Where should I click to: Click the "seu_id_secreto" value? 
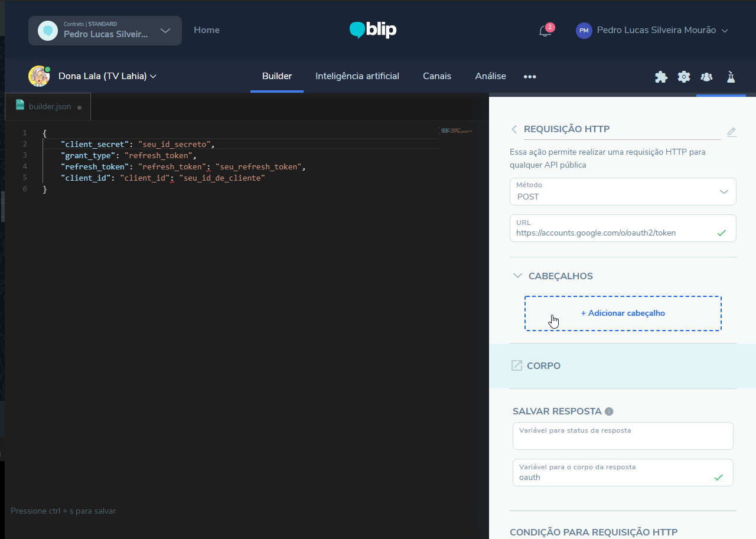(175, 144)
